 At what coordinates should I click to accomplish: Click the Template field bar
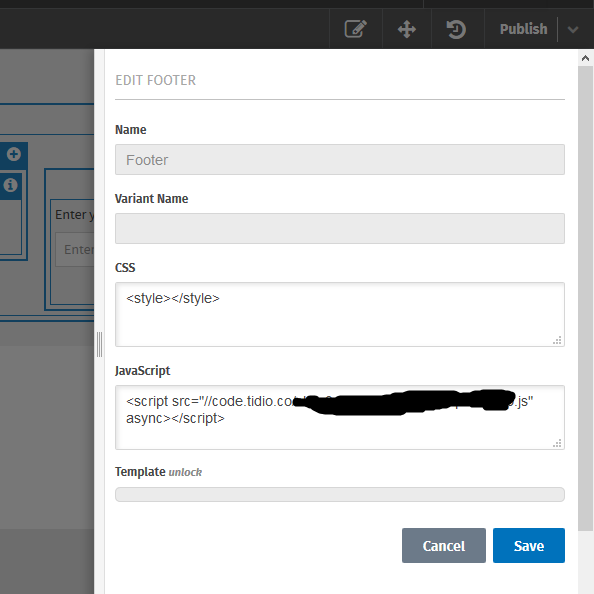click(340, 494)
